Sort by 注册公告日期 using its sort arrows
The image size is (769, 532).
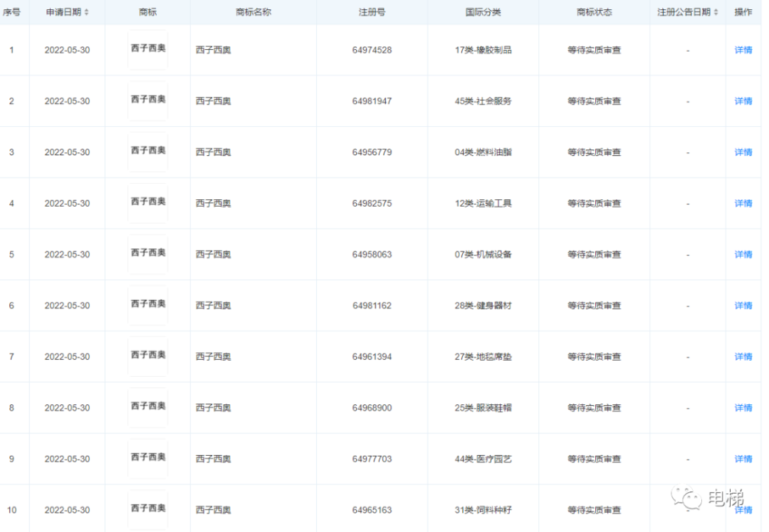[715, 12]
